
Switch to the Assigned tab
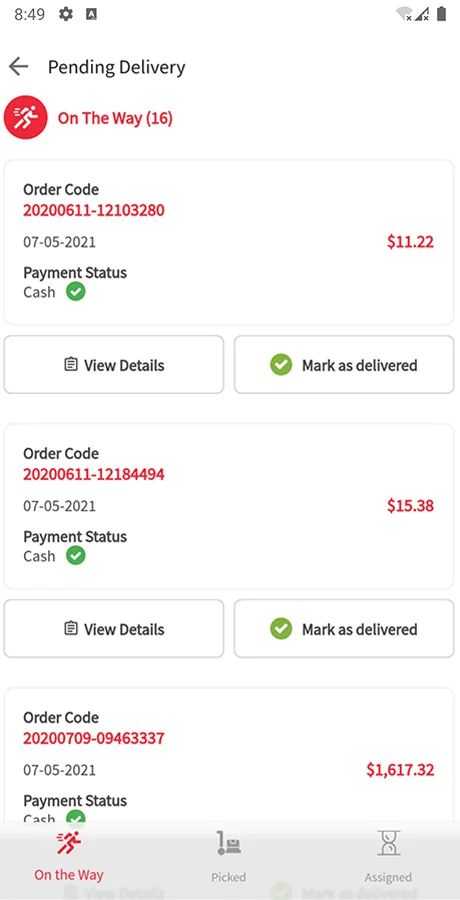pyautogui.click(x=388, y=855)
